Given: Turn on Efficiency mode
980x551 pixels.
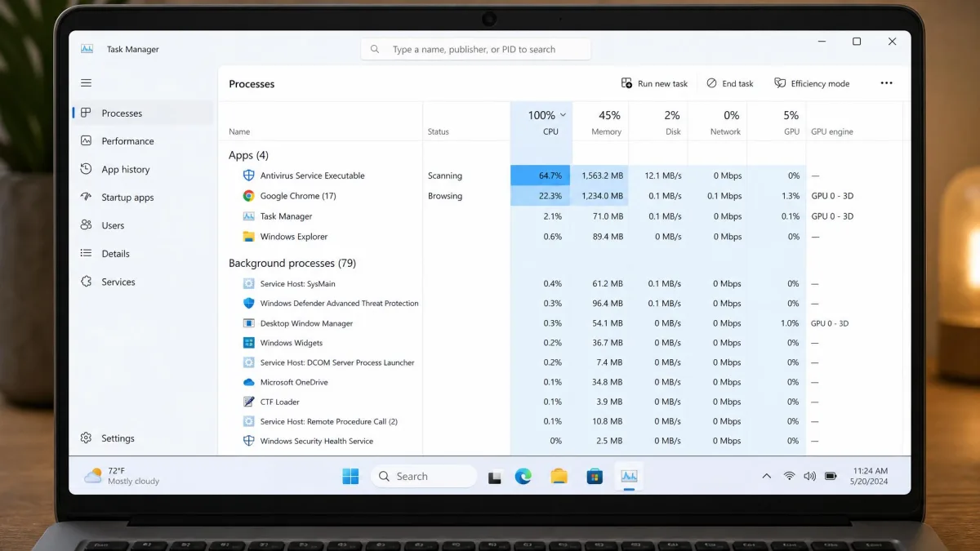Looking at the screenshot, I should (x=812, y=83).
